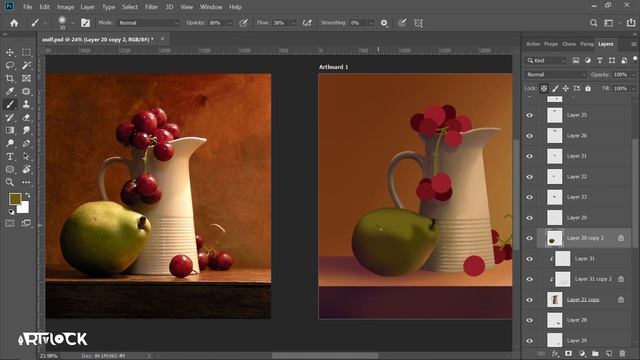640x360 pixels.
Task: Select the Zoom tool in the toolbox
Action: coord(10,182)
